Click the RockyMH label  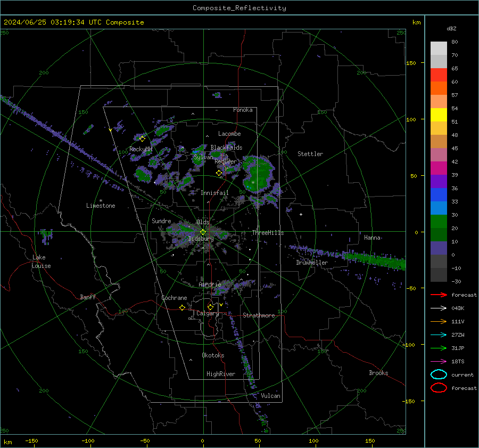coord(141,149)
